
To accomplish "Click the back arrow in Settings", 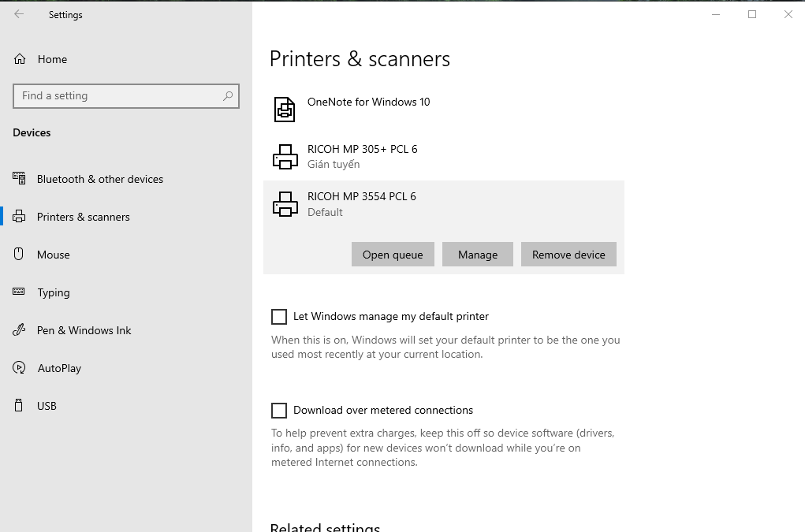I will click(19, 14).
